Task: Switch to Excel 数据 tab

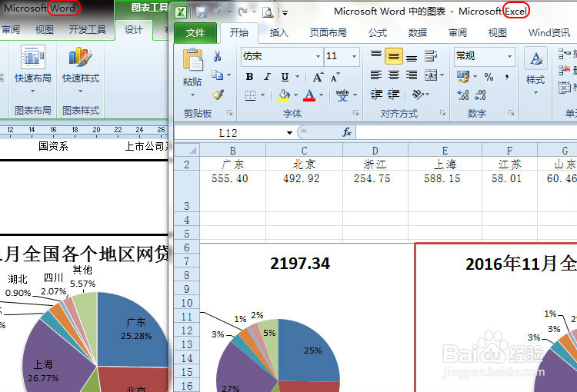Action: coord(417,33)
